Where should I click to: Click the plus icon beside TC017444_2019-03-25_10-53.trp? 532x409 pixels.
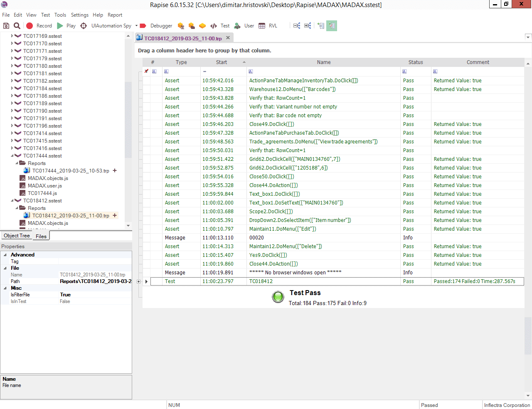tap(115, 170)
